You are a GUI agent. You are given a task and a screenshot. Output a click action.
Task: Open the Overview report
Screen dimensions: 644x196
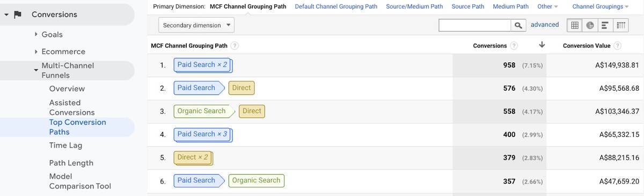coord(67,89)
